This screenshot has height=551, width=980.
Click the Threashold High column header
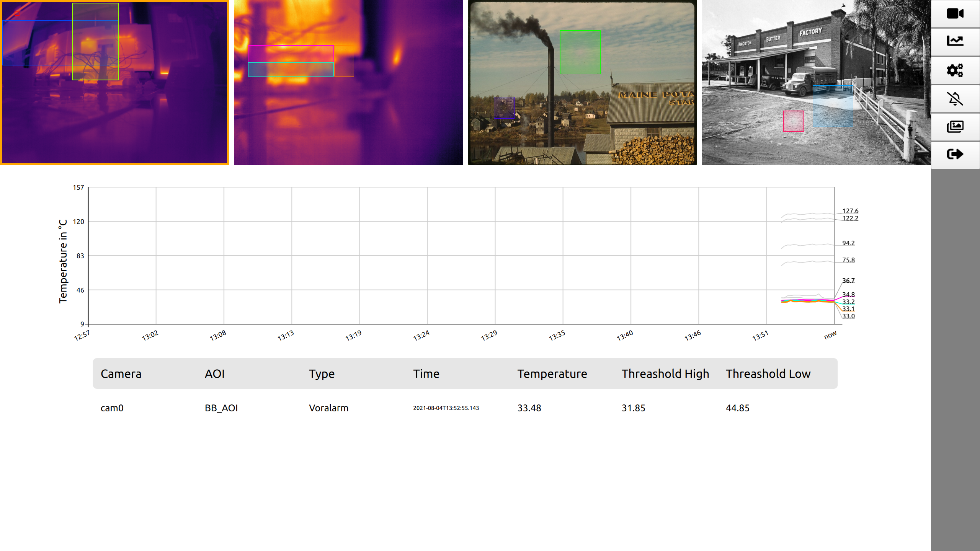[x=665, y=374]
